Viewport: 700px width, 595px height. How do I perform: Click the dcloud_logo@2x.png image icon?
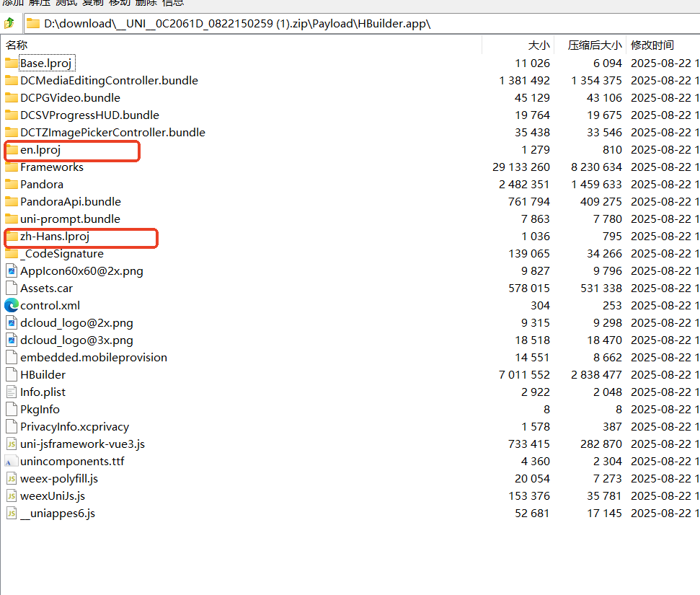(12, 323)
